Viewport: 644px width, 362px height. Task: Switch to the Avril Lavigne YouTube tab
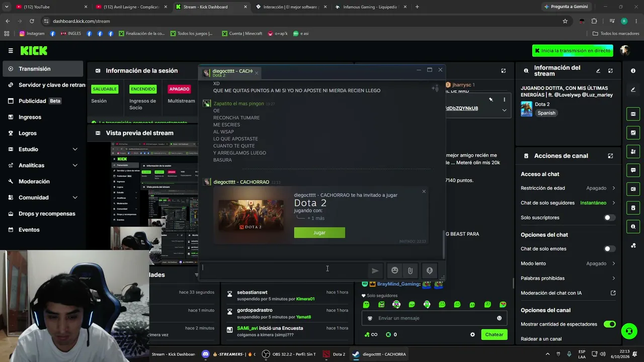click(x=131, y=7)
